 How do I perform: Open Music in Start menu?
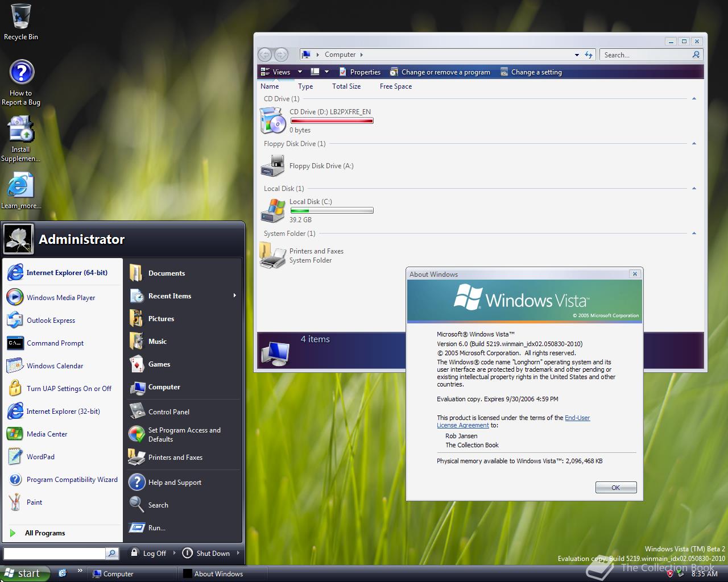183,342
